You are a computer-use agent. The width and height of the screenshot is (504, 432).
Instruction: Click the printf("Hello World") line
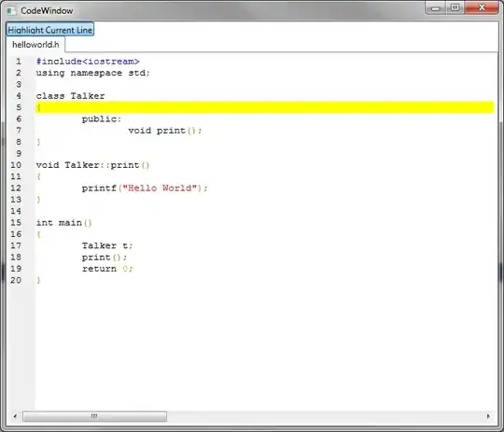click(145, 188)
